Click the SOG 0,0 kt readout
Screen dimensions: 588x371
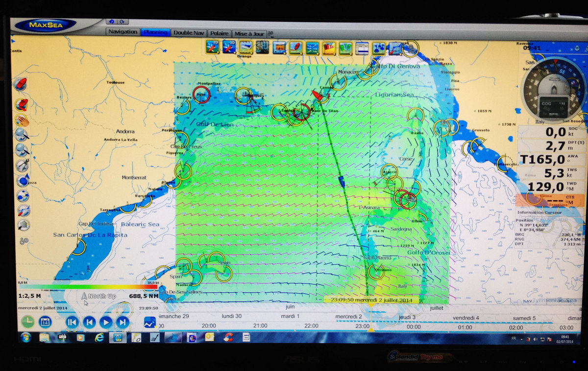(x=552, y=132)
